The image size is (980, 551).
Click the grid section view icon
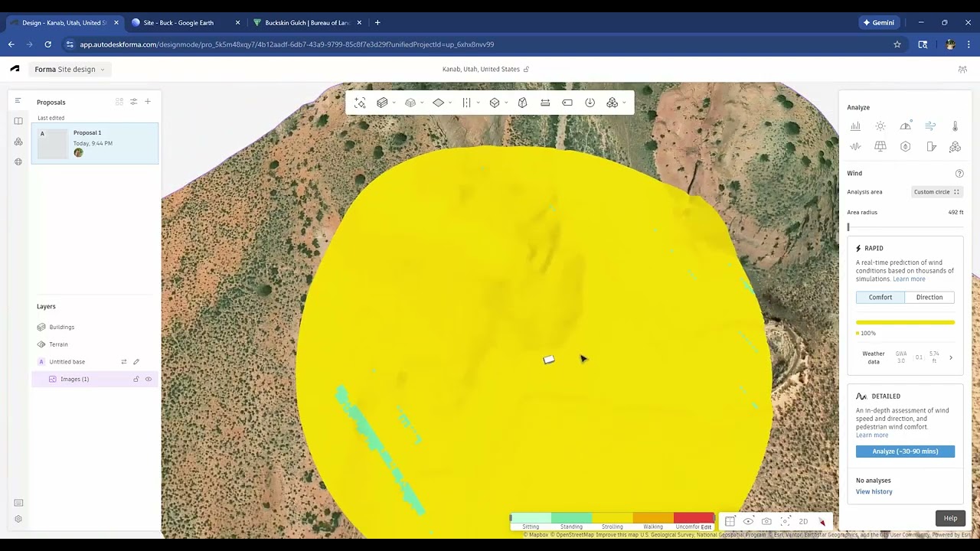[730, 521]
